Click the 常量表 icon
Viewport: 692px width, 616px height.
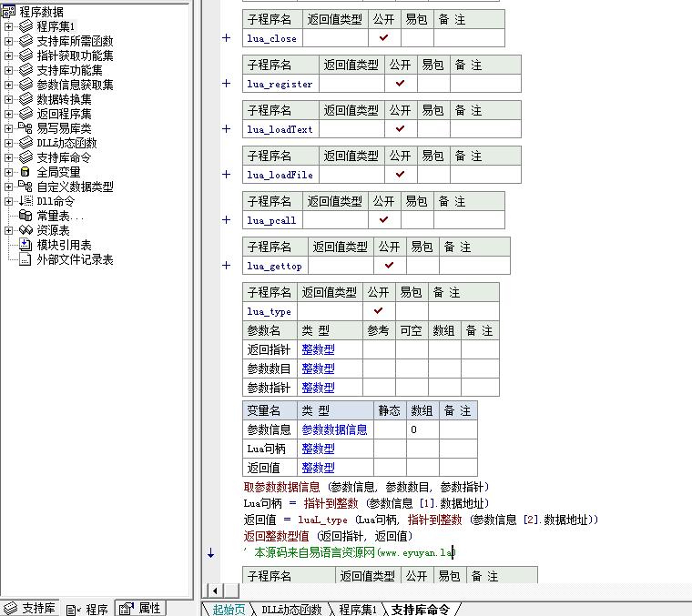coord(25,215)
